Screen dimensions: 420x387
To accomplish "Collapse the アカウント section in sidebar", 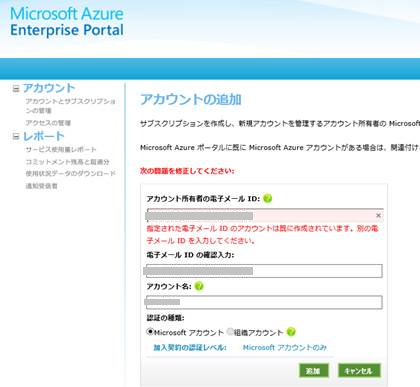I will pos(16,89).
